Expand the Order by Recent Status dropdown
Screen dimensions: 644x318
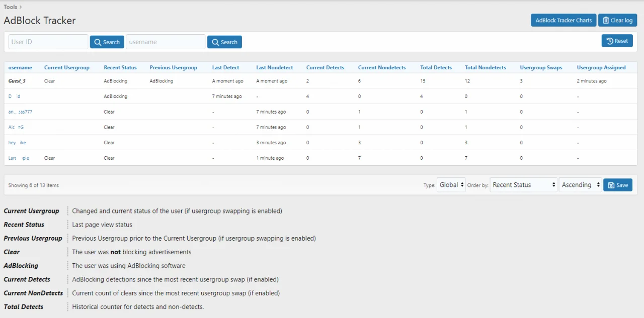[x=523, y=185]
